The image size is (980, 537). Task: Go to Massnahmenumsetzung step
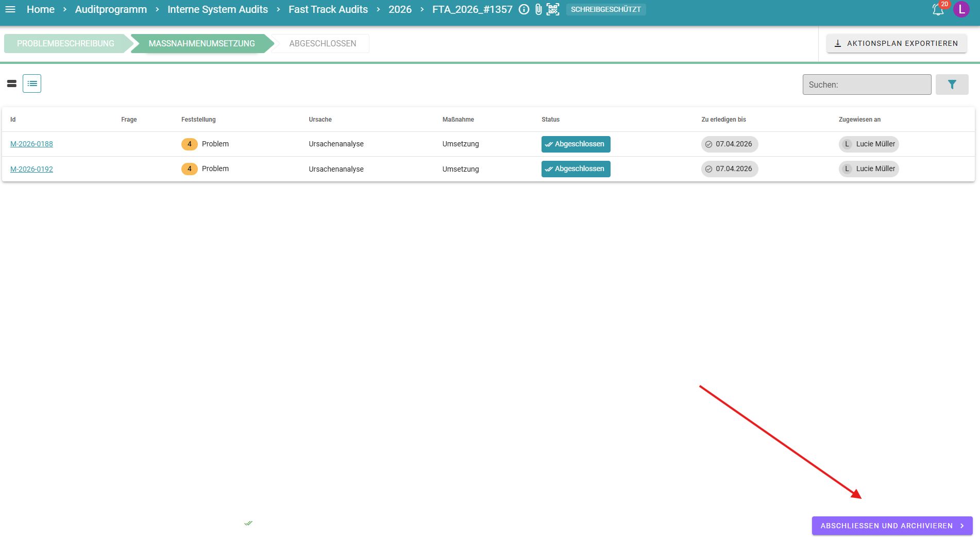(201, 43)
